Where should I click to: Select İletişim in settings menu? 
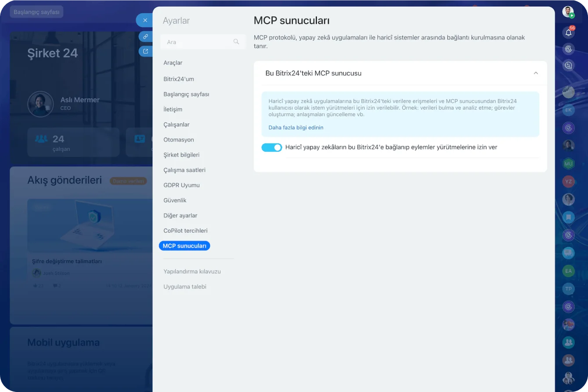pyautogui.click(x=173, y=109)
